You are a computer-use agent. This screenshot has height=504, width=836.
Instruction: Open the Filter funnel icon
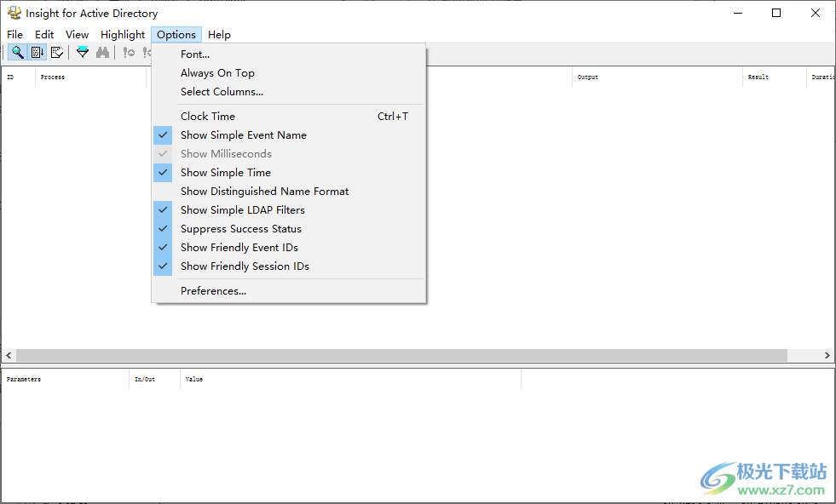83,52
